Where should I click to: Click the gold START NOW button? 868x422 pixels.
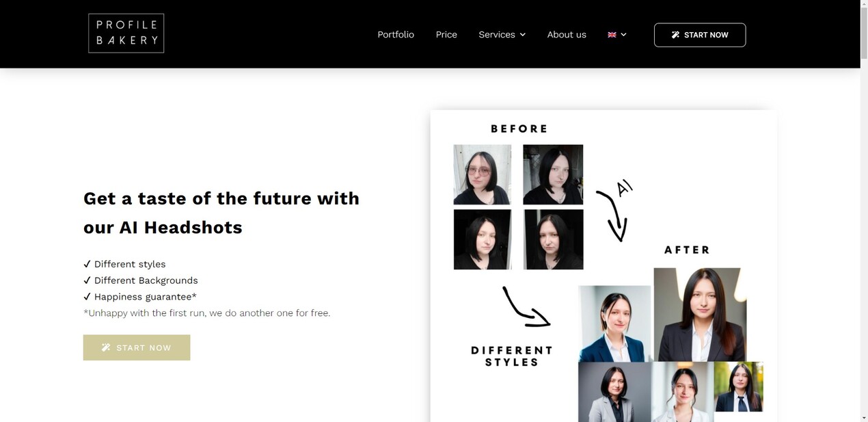pyautogui.click(x=137, y=347)
